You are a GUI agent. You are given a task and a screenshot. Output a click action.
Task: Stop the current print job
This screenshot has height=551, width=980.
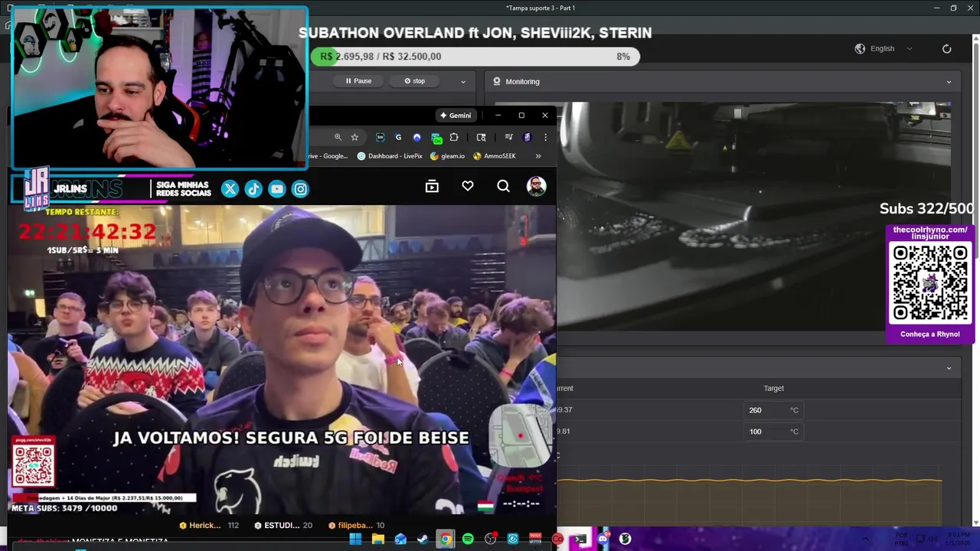tap(415, 81)
